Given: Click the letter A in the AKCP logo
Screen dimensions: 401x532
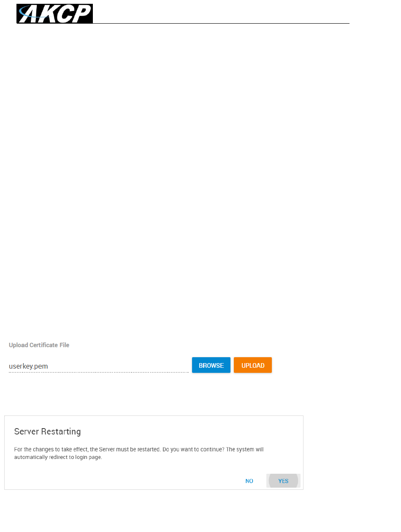Looking at the screenshot, I should [x=34, y=14].
